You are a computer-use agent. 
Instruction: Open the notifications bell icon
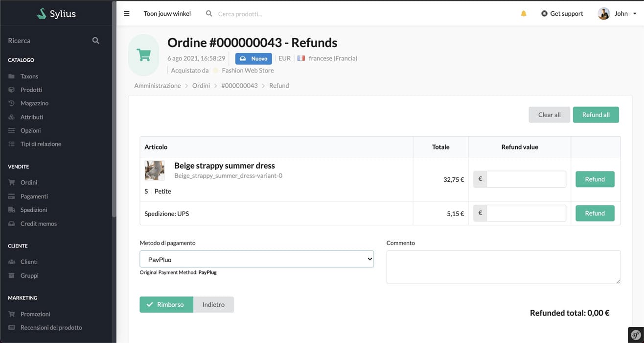point(524,14)
